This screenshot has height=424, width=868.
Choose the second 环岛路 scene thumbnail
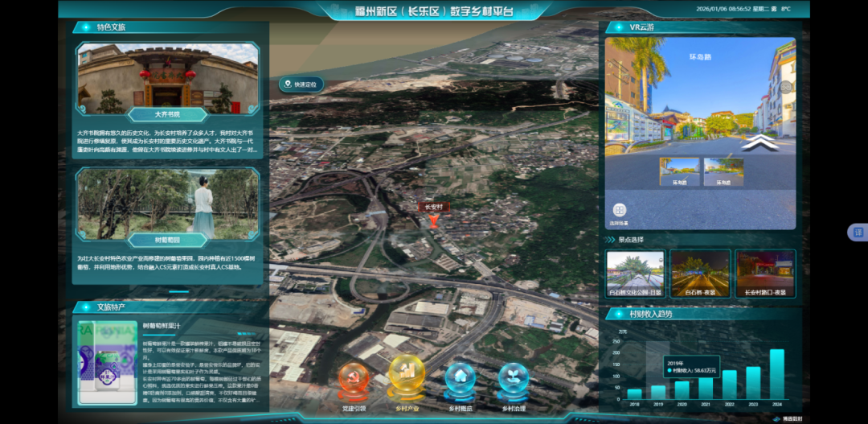[723, 171]
